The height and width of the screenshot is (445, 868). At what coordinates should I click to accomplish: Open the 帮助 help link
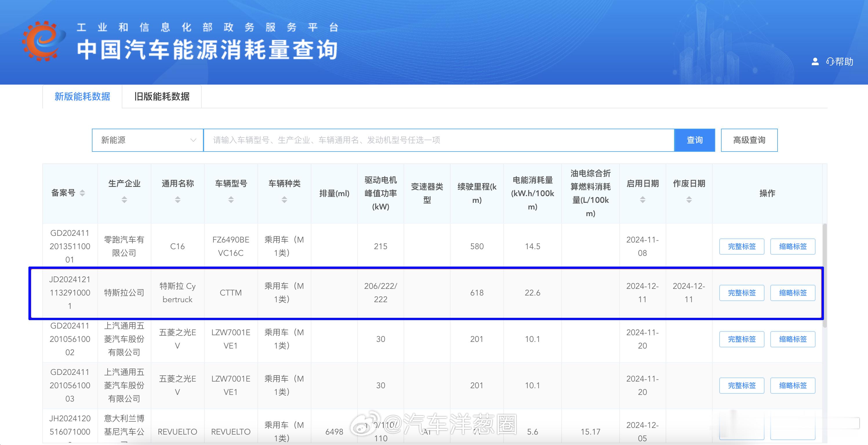840,62
